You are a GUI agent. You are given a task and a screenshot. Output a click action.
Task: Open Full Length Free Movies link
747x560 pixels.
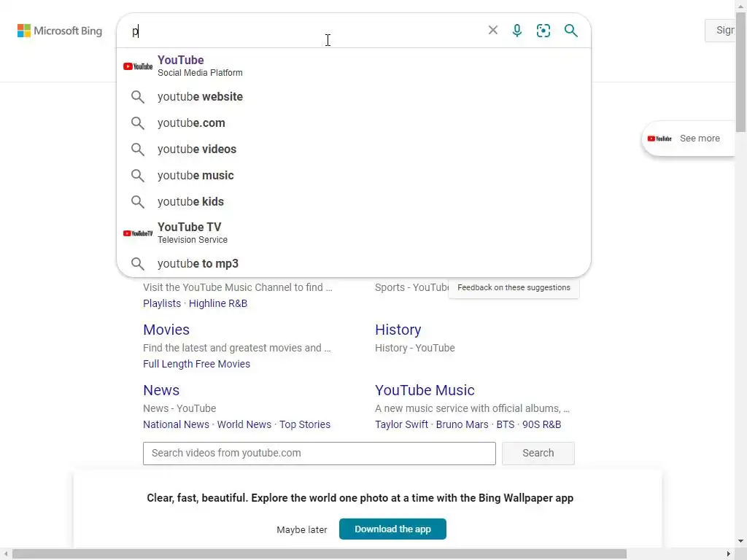pyautogui.click(x=196, y=364)
